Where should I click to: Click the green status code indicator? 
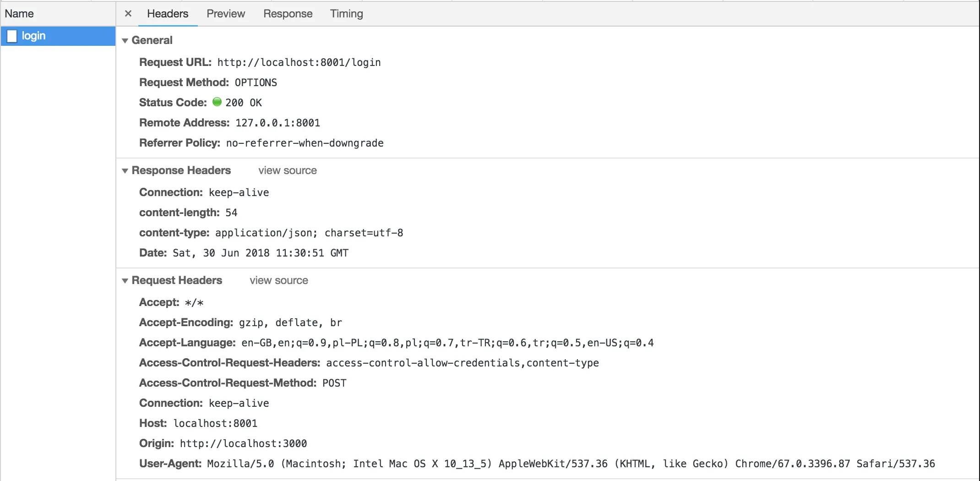(x=217, y=102)
